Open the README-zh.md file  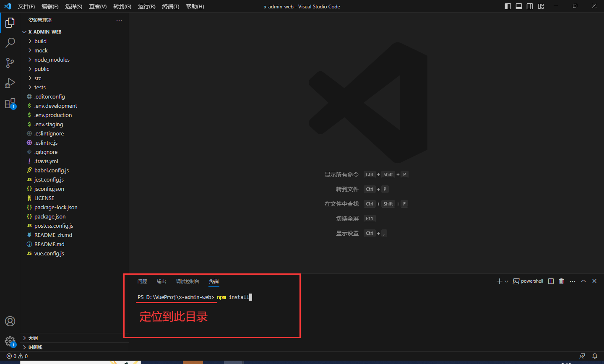click(74, 235)
